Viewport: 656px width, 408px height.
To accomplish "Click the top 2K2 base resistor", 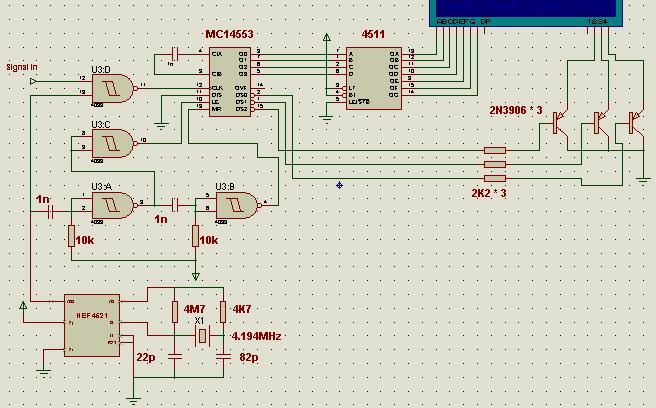I will coord(495,150).
